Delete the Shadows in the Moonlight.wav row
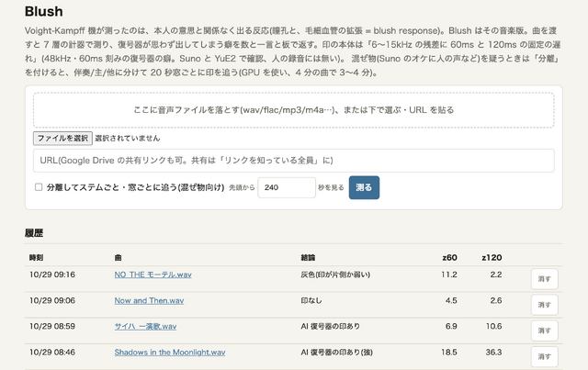Screen dimensions: 588x370 point(545,356)
